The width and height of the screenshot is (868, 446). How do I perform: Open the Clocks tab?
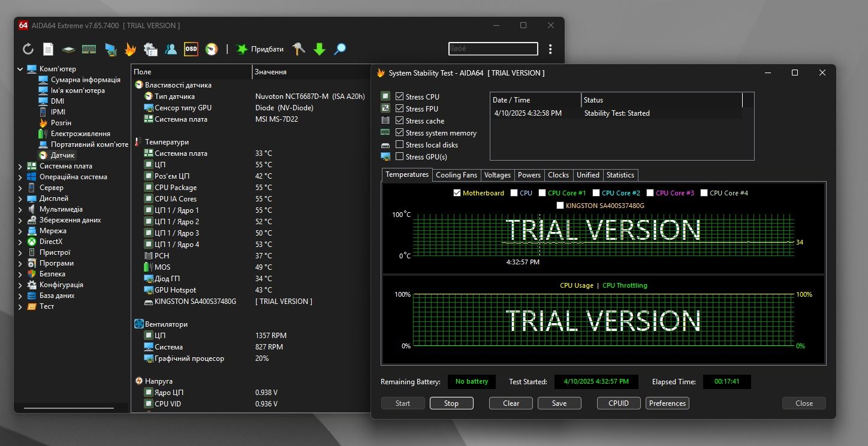point(558,175)
